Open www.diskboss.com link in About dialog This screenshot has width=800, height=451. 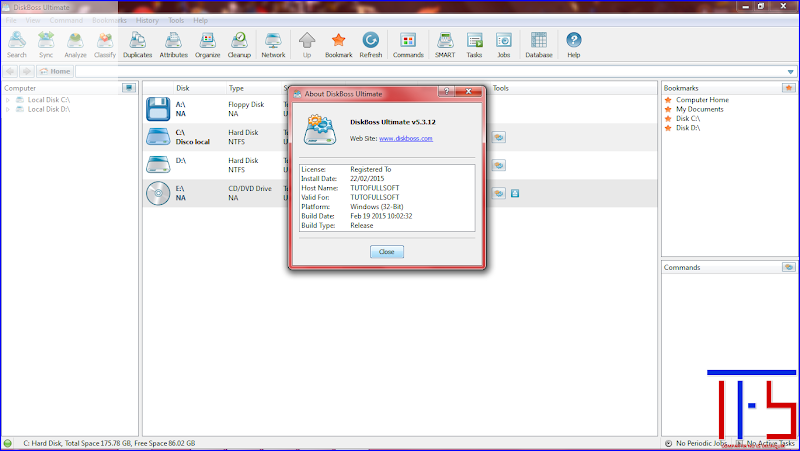406,139
